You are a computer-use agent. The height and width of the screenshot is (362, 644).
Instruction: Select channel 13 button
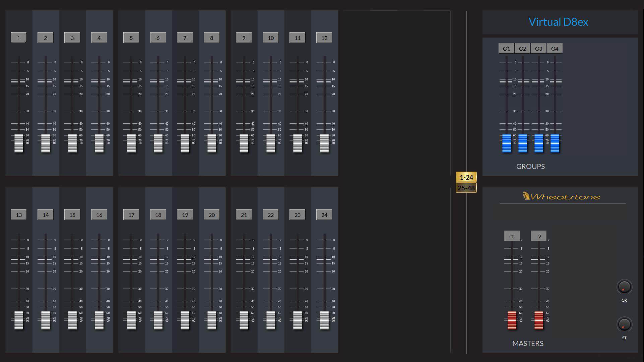tap(19, 215)
